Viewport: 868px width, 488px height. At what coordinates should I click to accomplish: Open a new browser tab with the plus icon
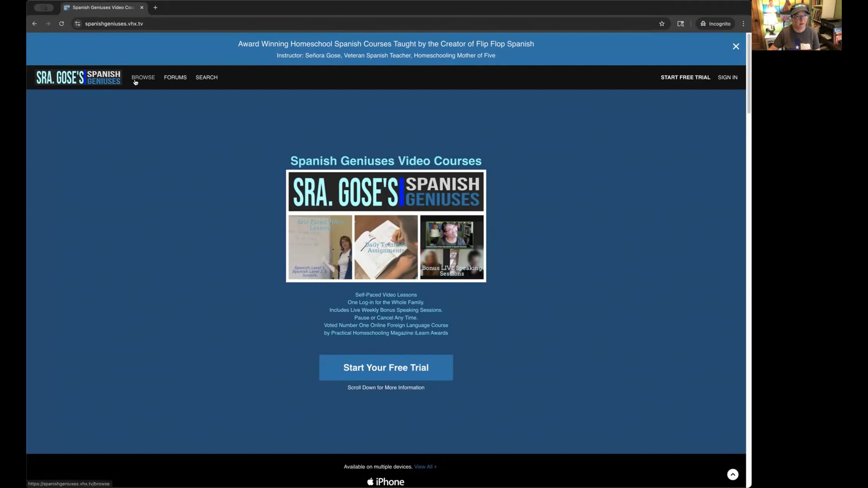(x=155, y=7)
